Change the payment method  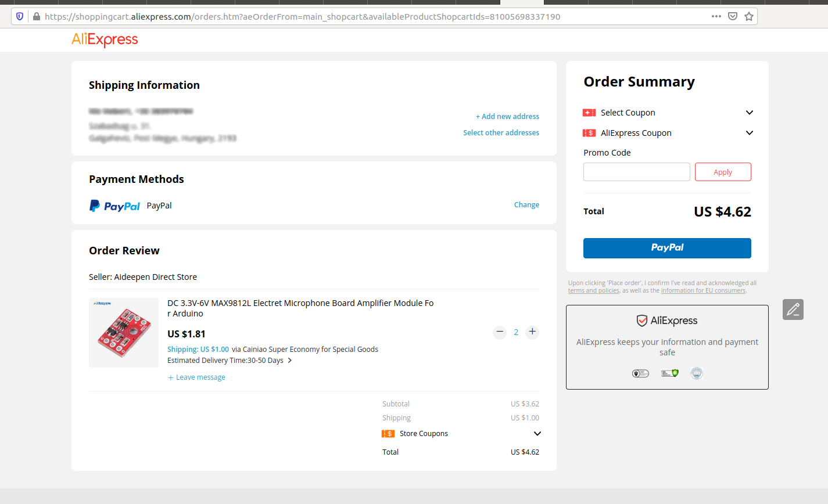coord(526,205)
